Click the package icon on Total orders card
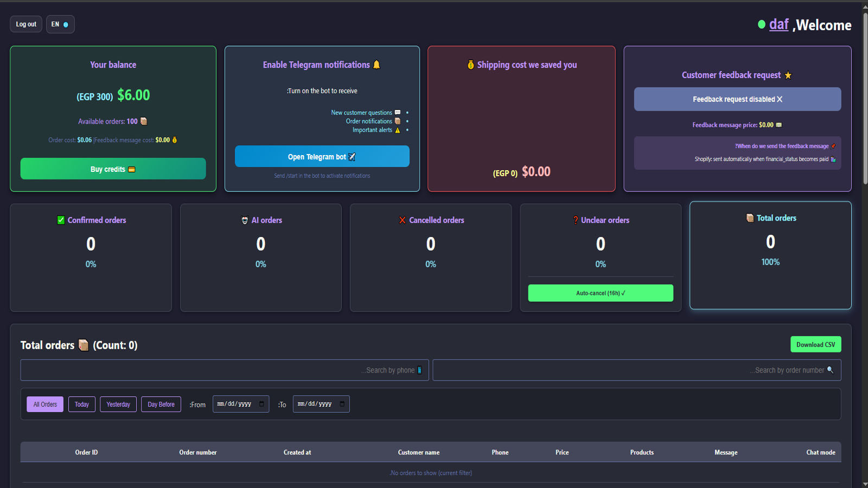This screenshot has width=868, height=488. 750,217
